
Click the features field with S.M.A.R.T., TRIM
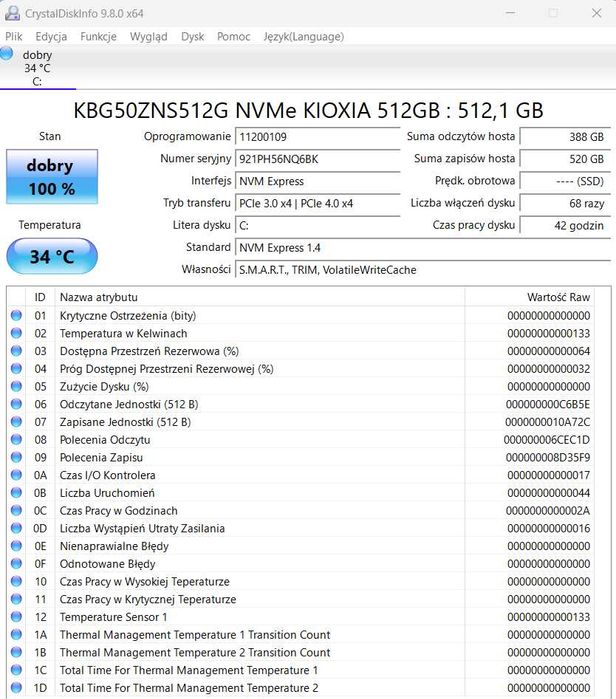click(x=423, y=270)
